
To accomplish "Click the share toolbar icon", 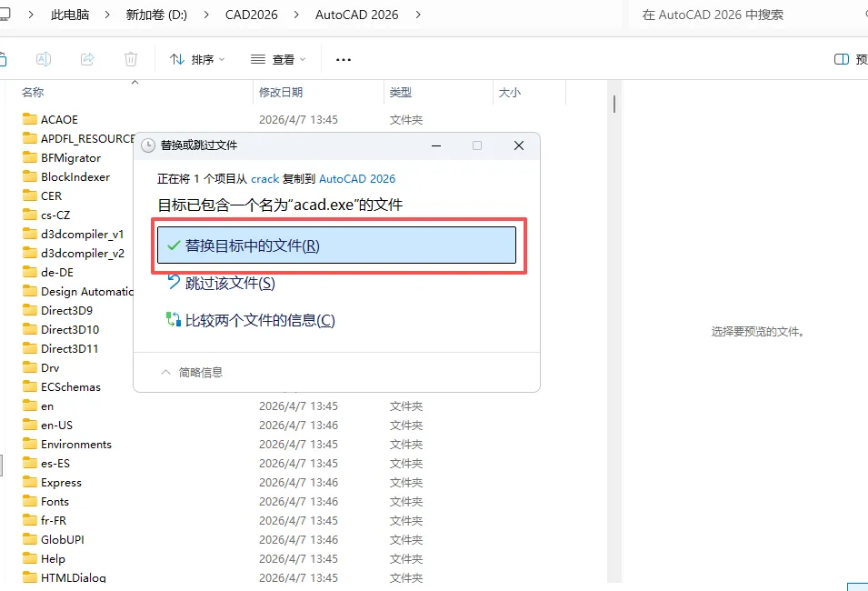I will tap(87, 59).
